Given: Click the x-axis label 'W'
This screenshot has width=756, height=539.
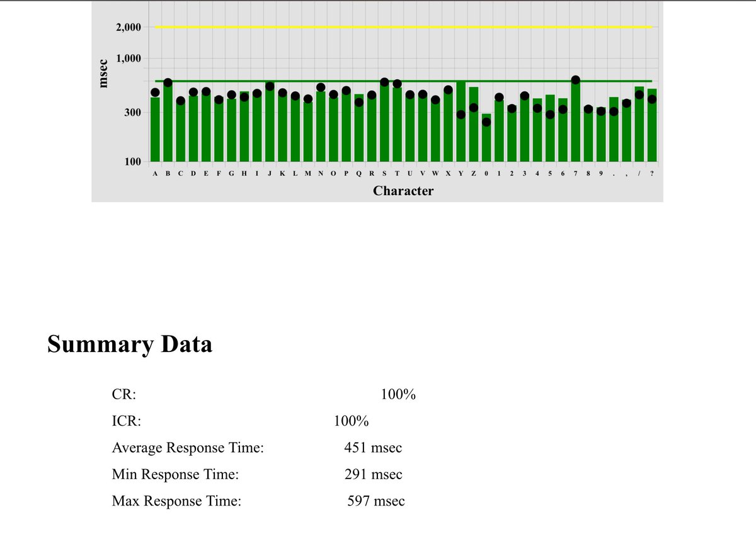Looking at the screenshot, I should tap(435, 173).
